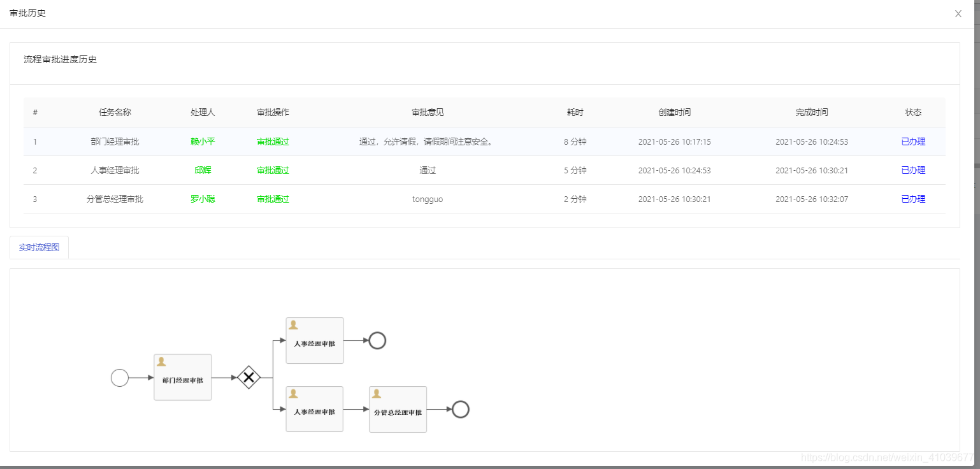Select table cell 部门经理审批 in row 1
The image size is (980, 469).
click(115, 141)
